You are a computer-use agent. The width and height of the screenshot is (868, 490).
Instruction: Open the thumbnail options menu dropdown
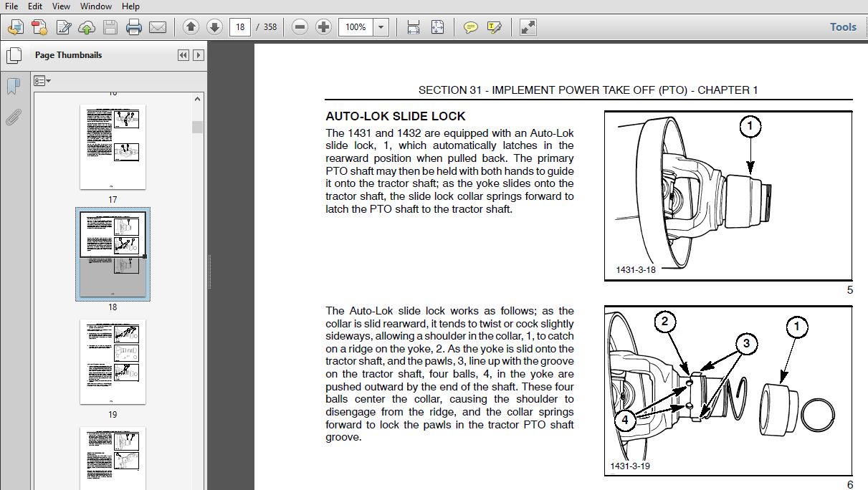pos(43,82)
